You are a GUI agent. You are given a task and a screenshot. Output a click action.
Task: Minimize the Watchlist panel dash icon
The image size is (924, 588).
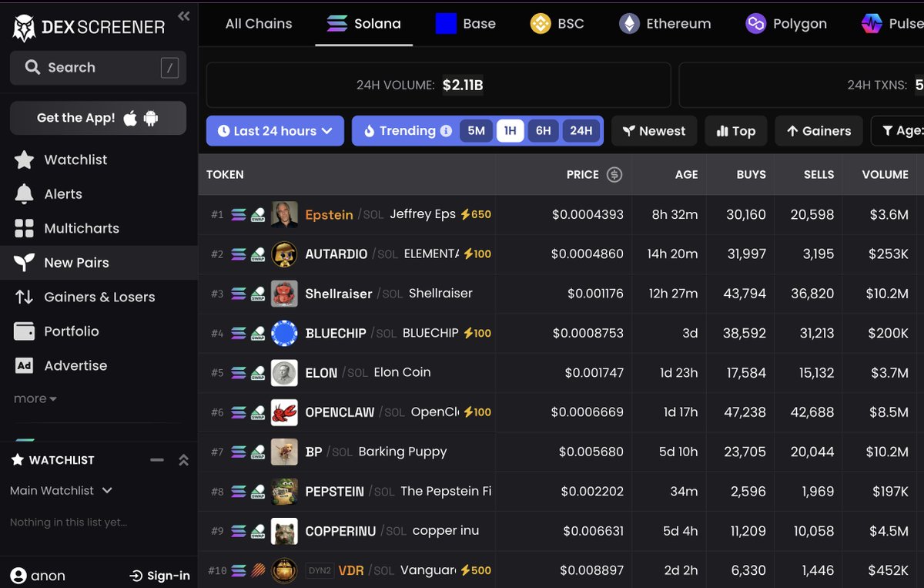click(x=157, y=460)
